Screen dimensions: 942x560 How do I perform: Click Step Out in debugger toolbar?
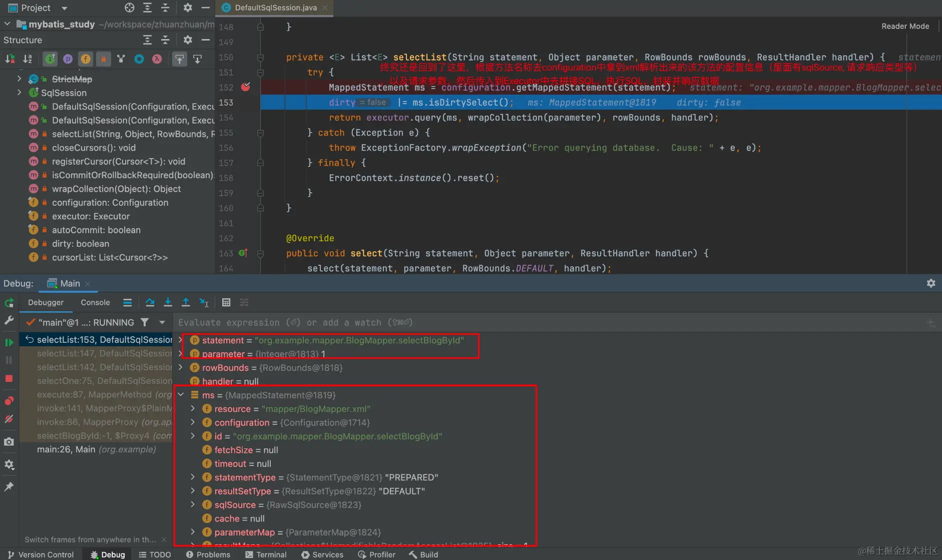(x=186, y=302)
